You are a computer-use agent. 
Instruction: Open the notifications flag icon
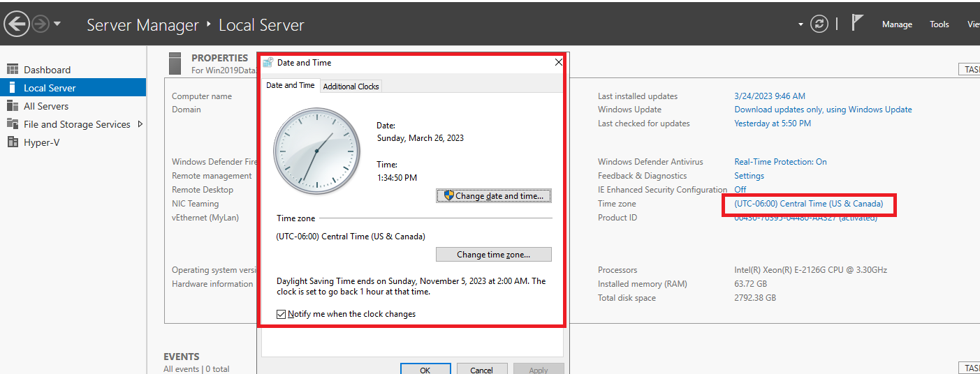[x=858, y=22]
